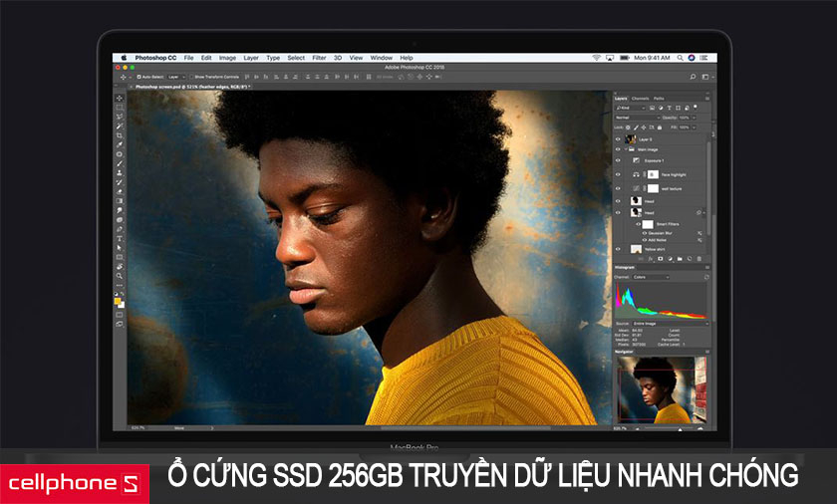Select the Clone Stamp tool

pos(120,172)
